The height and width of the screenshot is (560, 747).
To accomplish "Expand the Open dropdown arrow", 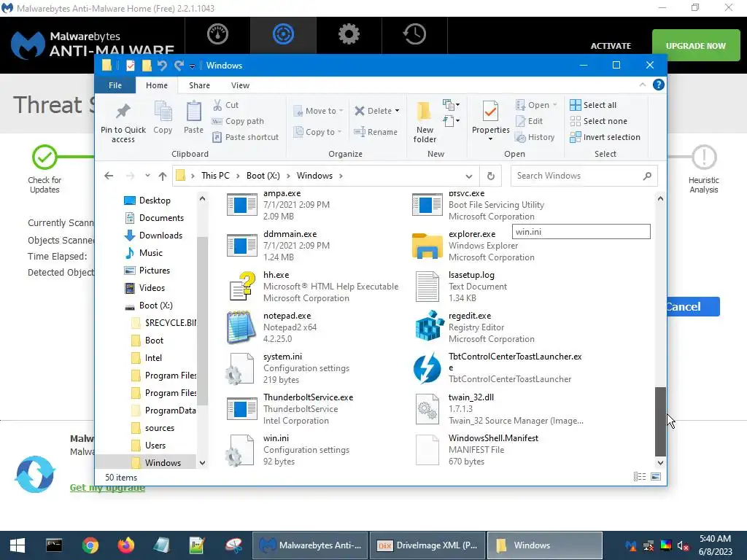I will (x=555, y=105).
